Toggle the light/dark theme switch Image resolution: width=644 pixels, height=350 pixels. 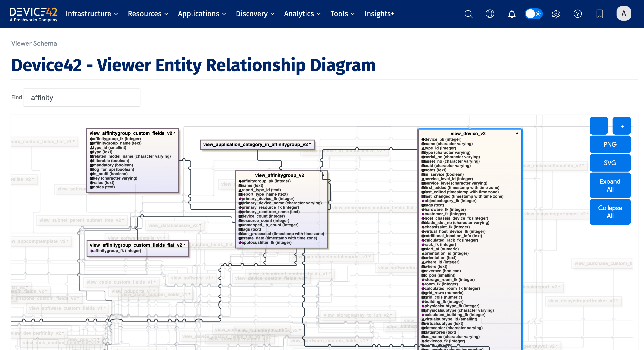coord(533,14)
